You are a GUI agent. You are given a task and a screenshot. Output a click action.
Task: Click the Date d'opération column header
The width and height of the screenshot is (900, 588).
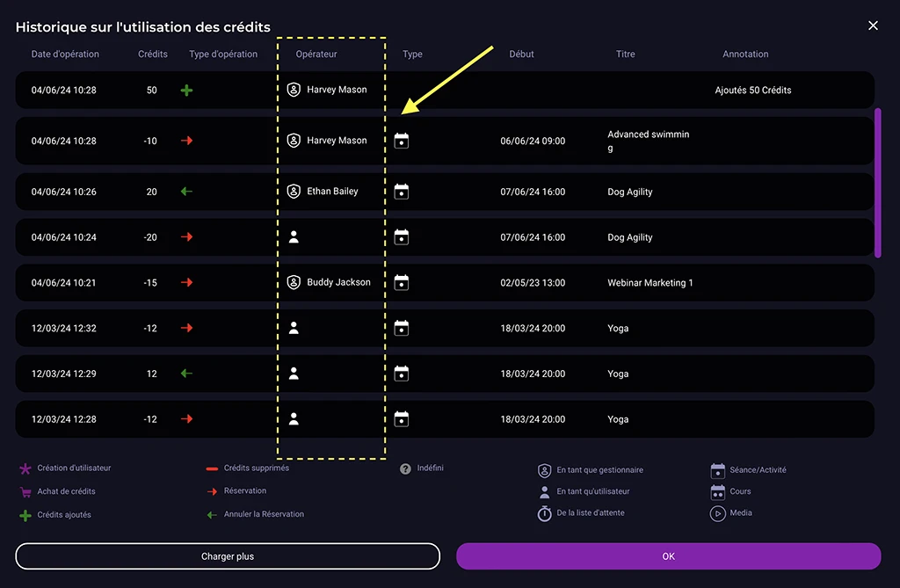[x=65, y=54]
